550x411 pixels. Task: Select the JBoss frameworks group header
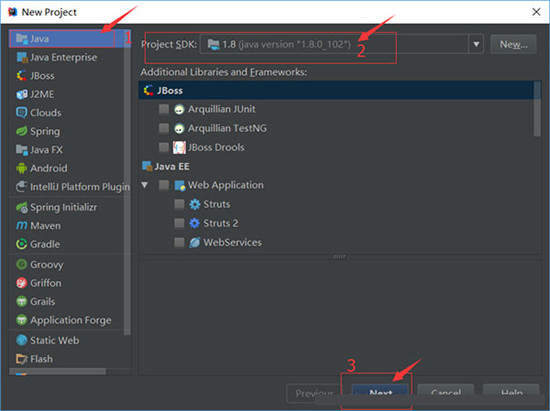tap(336, 90)
